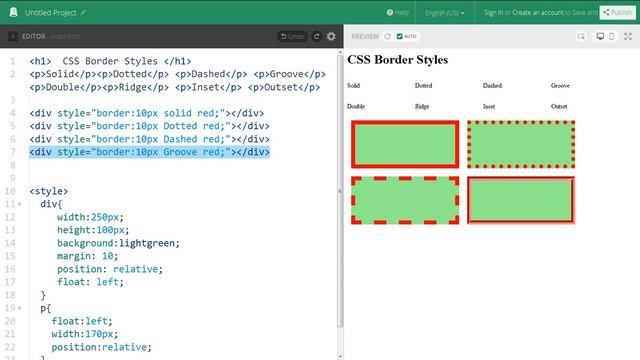Click the Dotted label in preview
Screen dimensions: 640x360
(x=423, y=85)
